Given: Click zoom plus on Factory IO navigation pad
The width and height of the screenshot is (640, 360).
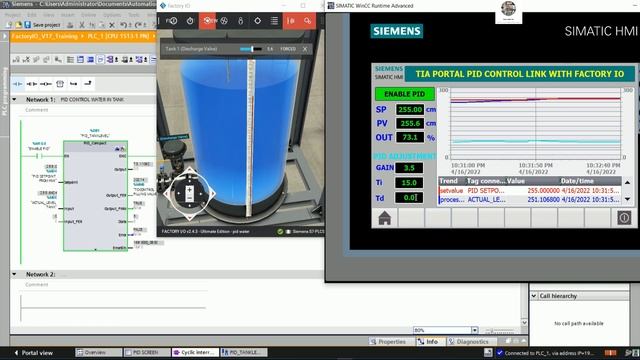Looking at the screenshot, I should tap(189, 190).
